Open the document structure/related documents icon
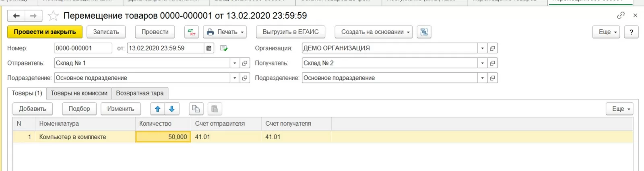Viewport: 644px width, 171px height. pyautogui.click(x=424, y=32)
